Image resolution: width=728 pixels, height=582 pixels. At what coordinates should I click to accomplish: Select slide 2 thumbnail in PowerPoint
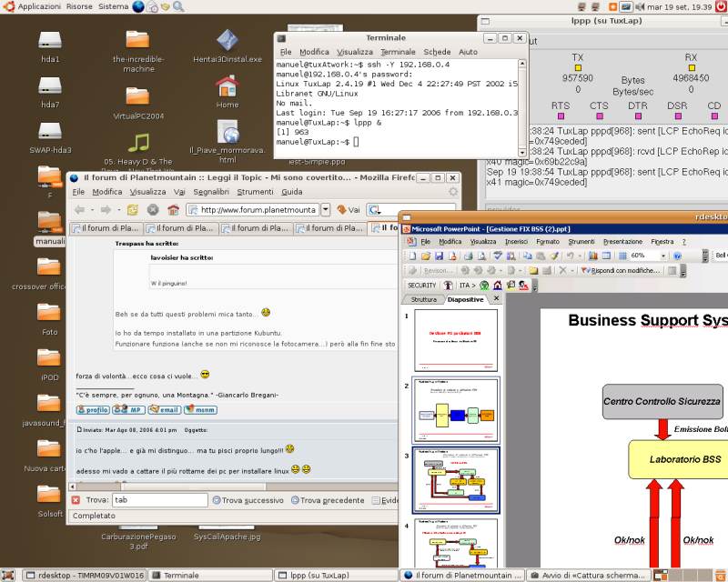click(x=456, y=410)
